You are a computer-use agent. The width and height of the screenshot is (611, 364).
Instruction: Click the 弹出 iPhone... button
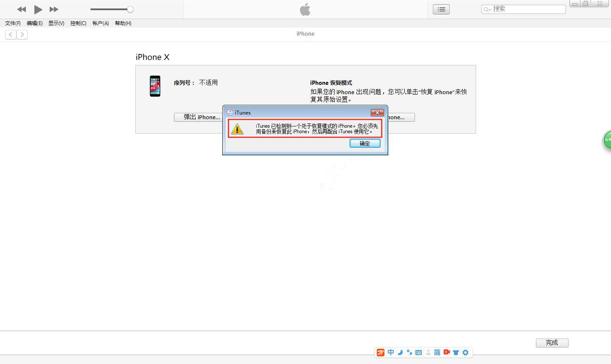tap(199, 117)
